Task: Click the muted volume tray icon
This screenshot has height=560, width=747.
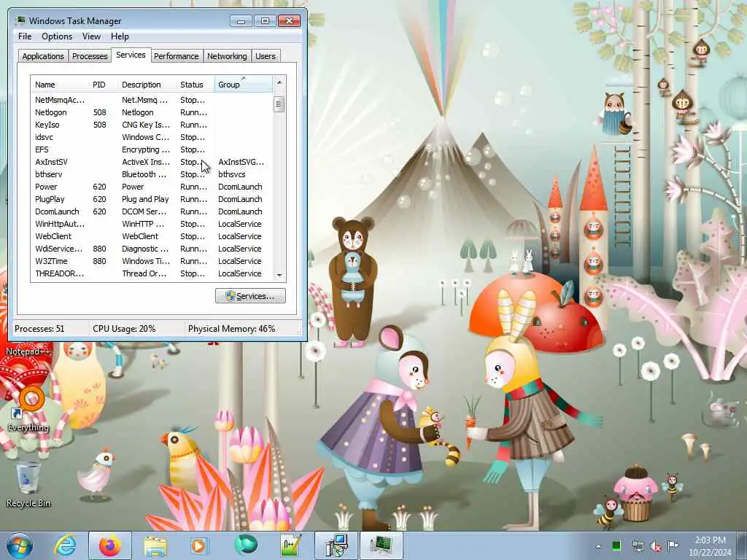Action: [656, 546]
